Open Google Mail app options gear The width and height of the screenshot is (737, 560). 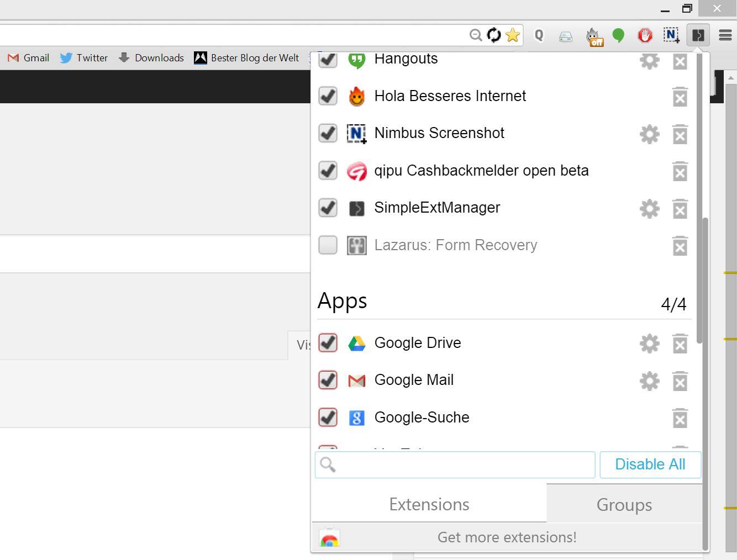pos(649,381)
